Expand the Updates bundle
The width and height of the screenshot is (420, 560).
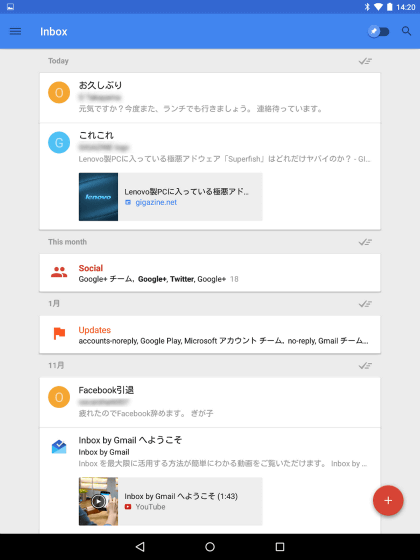pos(210,335)
